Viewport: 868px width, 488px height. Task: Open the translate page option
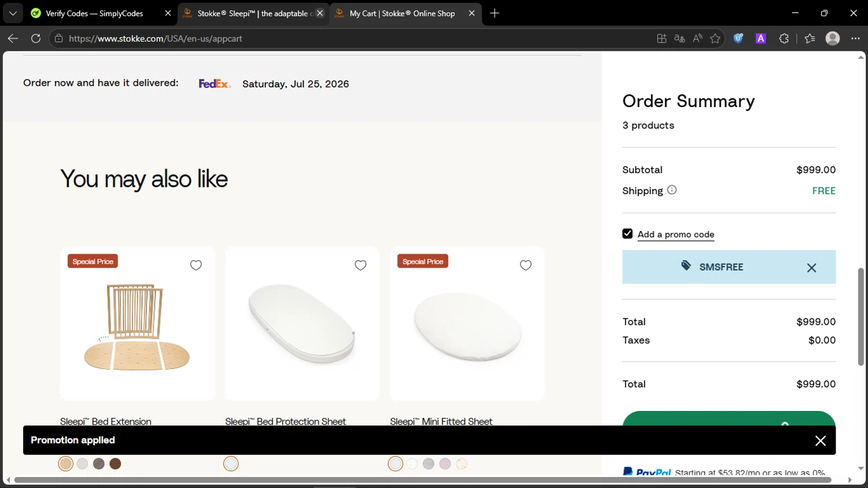pos(680,38)
